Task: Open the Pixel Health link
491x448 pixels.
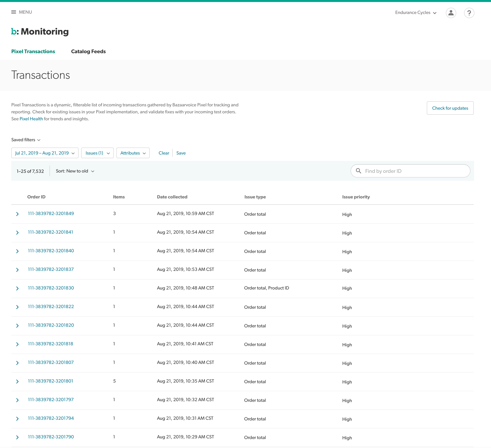Action: tap(31, 119)
